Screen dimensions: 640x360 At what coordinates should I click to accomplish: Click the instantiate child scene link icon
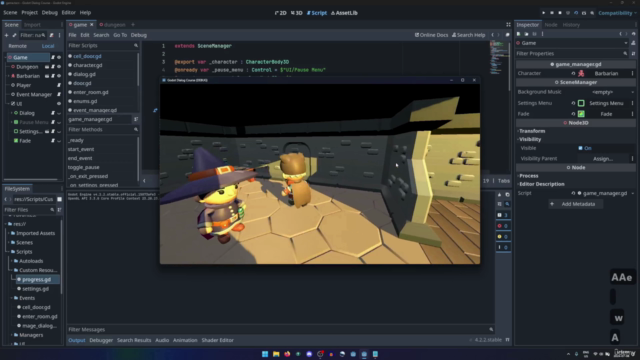(14, 35)
